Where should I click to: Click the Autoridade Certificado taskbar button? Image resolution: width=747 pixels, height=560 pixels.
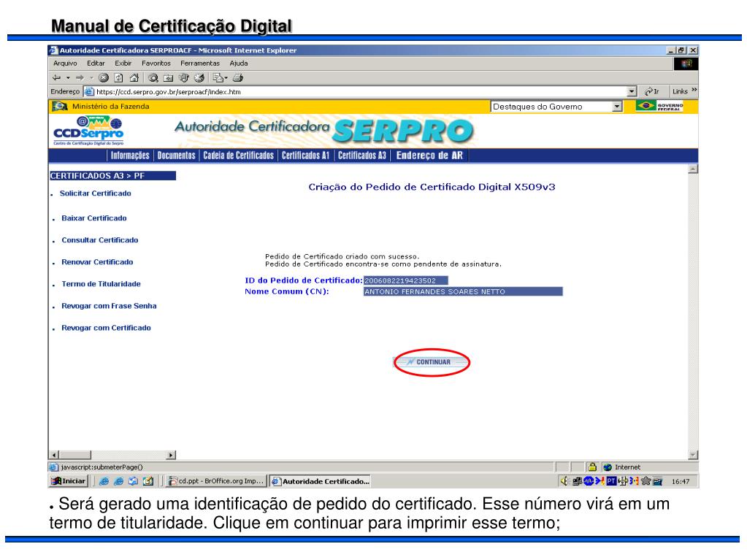[x=321, y=481]
